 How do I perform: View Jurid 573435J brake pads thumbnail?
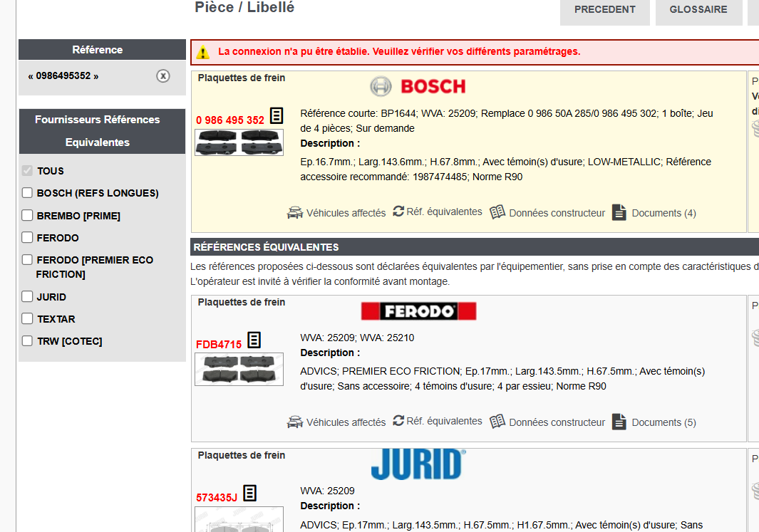point(239,519)
